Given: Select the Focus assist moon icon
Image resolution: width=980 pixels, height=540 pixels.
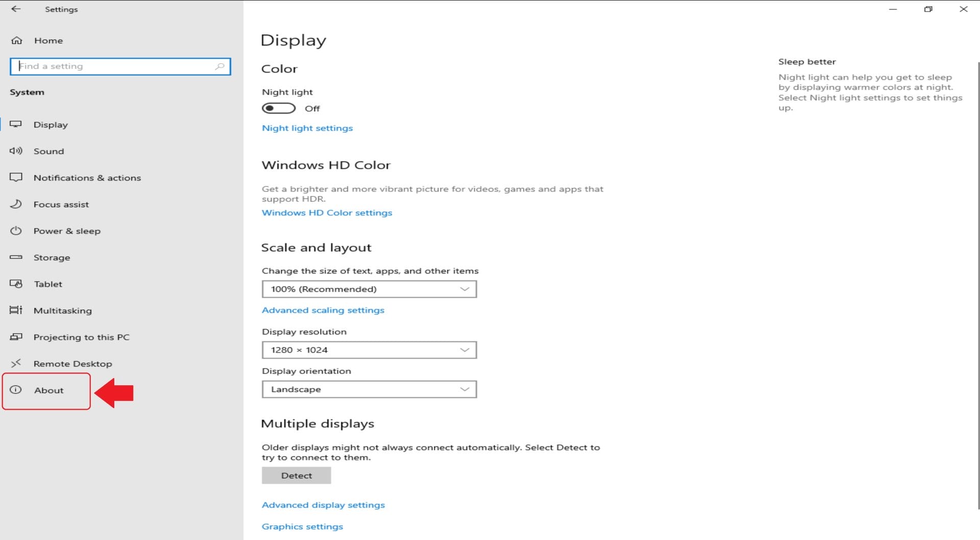Looking at the screenshot, I should coord(17,204).
